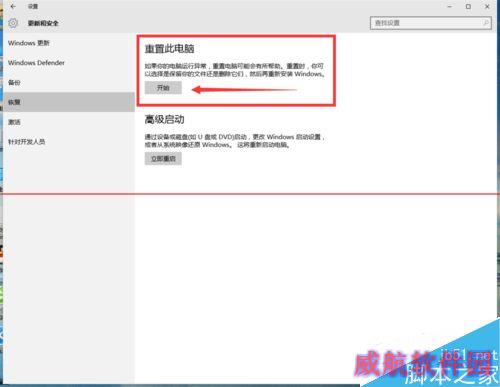Select 激活 sidebar item
500x387 pixels.
(x=14, y=122)
